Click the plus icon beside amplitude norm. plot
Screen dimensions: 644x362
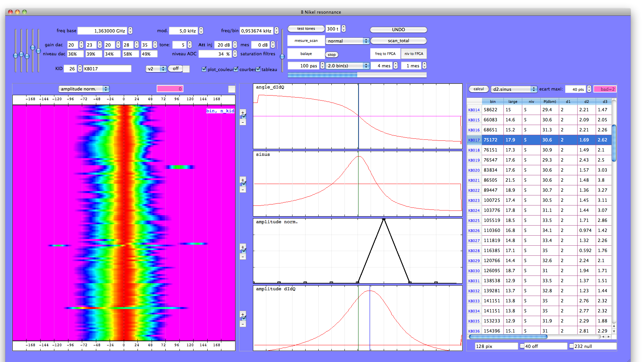(243, 247)
